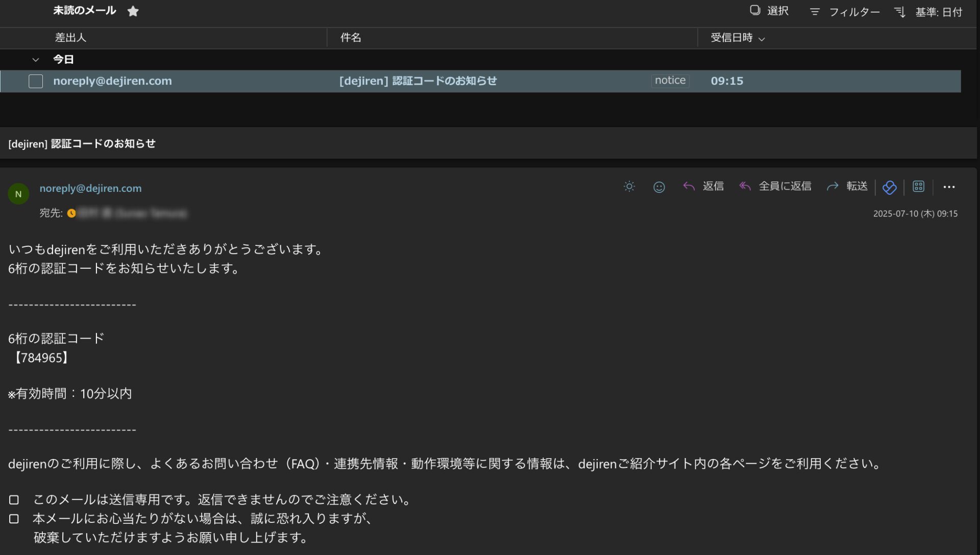Check the checkbox for the noreply@dejiren.com email
Screen dimensions: 980x555
pos(36,81)
